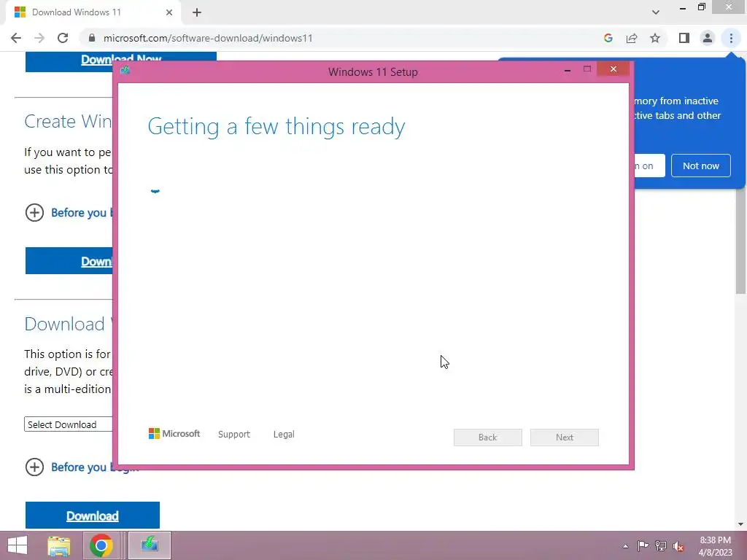Screen dimensions: 747x560
Task: Click the Download Now button on the page
Action: pos(121,62)
